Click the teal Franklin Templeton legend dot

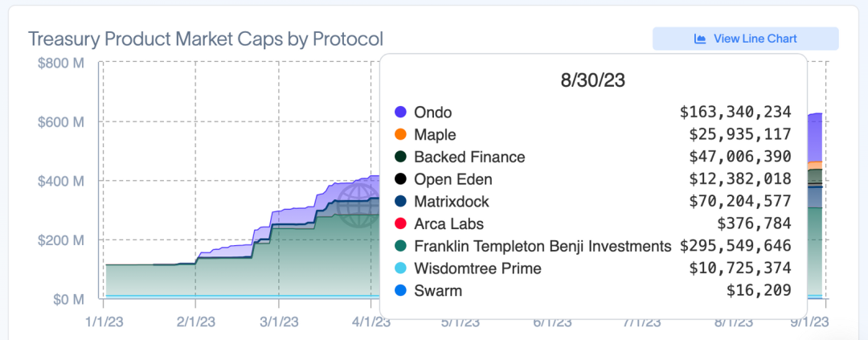pyautogui.click(x=400, y=246)
